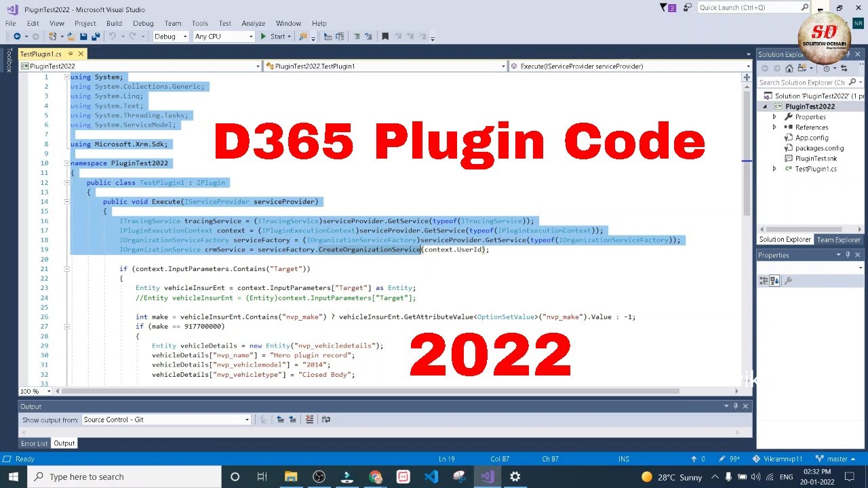
Task: Click the Alphabetical sort icon in Properties
Action: click(775, 281)
